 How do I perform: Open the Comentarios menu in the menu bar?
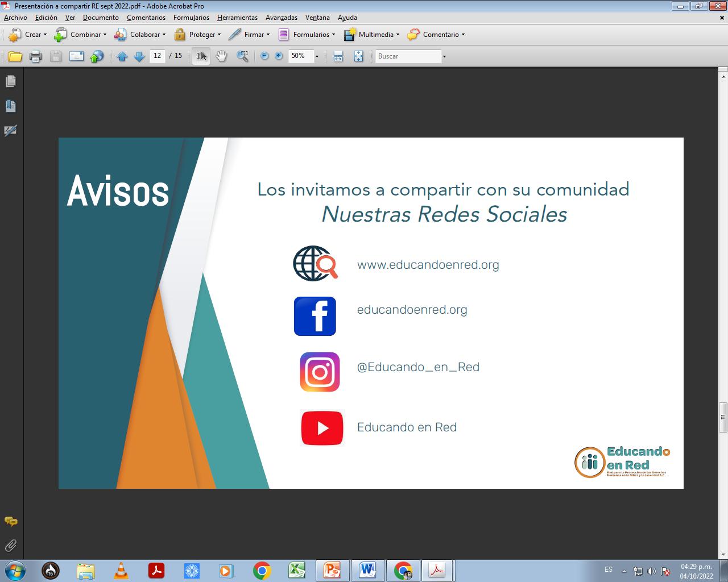[x=146, y=18]
